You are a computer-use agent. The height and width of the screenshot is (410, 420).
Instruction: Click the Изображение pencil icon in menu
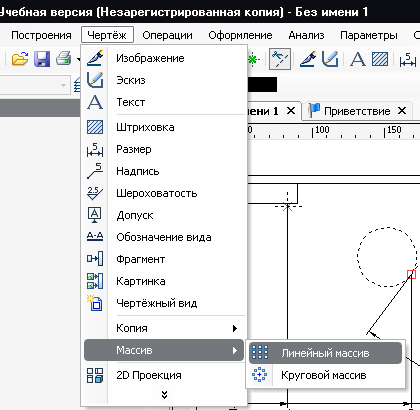pos(95,58)
